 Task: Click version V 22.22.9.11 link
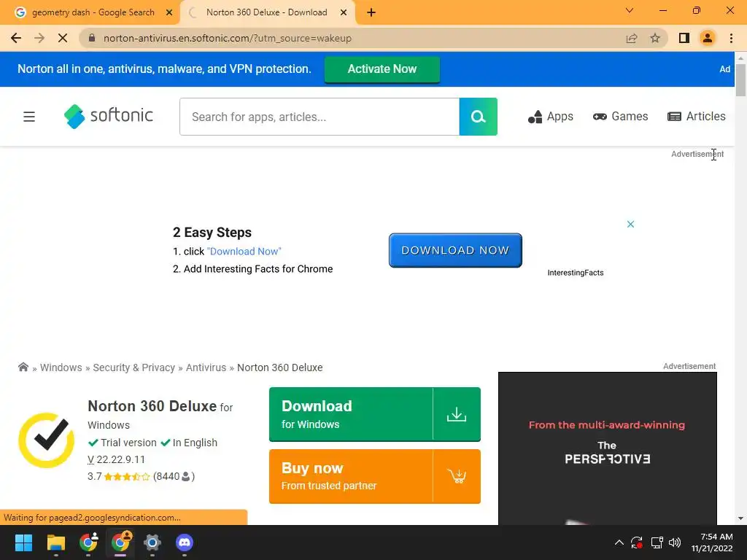tap(116, 459)
